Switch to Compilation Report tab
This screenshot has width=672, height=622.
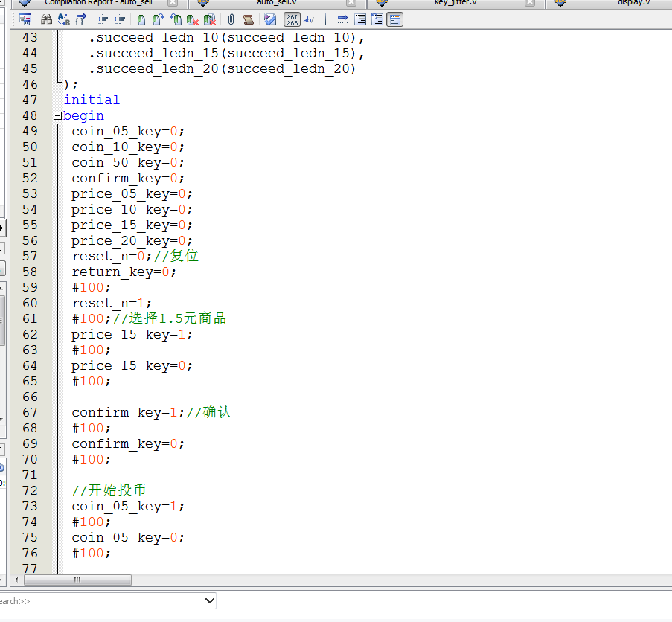pyautogui.click(x=98, y=3)
